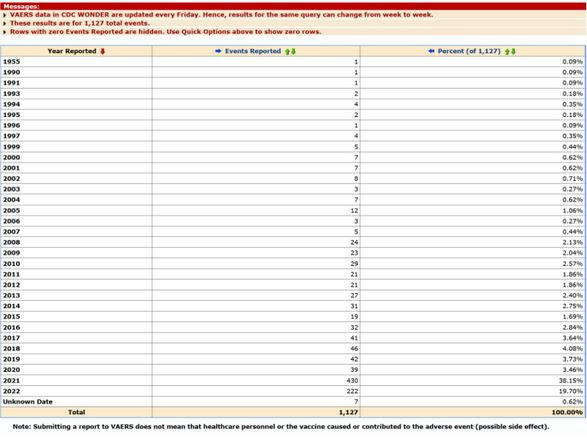Viewport: 587px width, 443px height.
Task: Click the 46 events value for 2018
Action: (x=354, y=349)
